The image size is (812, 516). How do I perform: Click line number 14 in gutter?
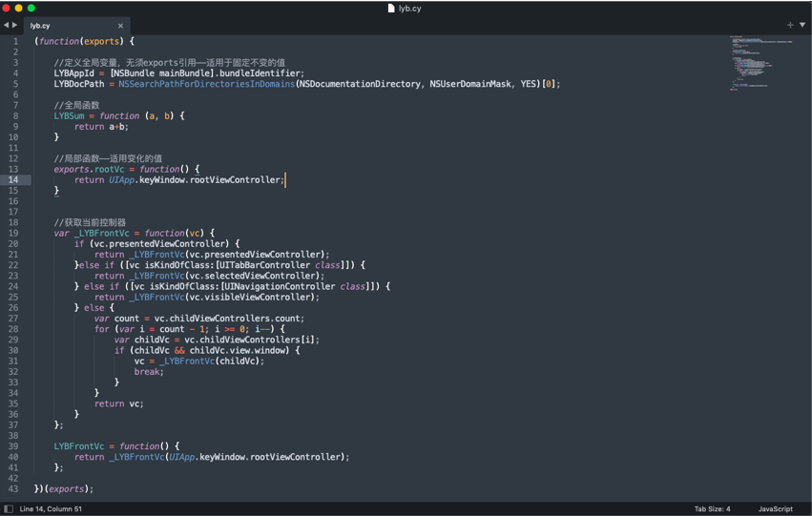click(13, 179)
